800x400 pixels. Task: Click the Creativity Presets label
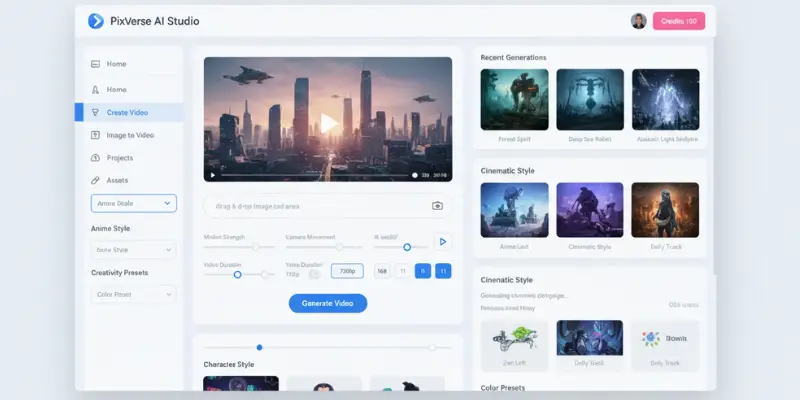click(119, 272)
